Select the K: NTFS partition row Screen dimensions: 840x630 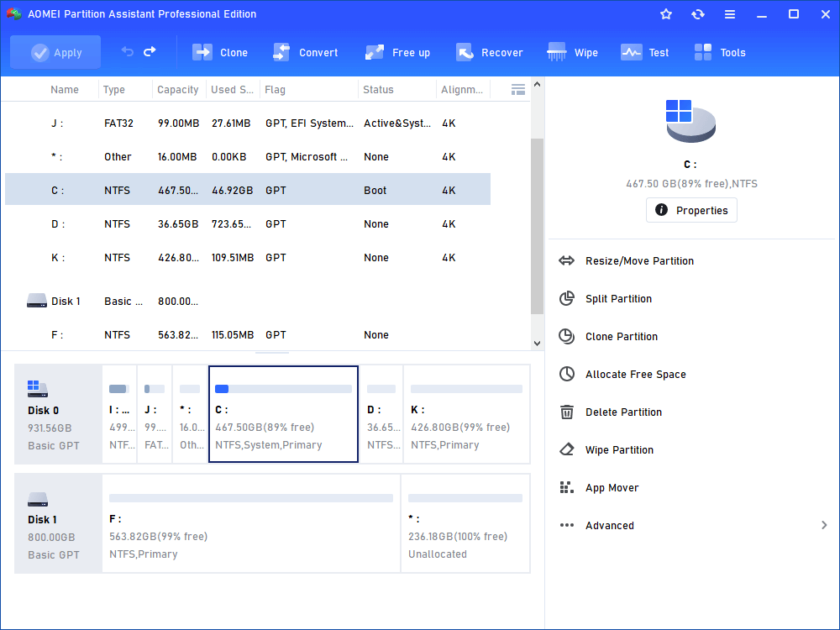click(x=248, y=258)
